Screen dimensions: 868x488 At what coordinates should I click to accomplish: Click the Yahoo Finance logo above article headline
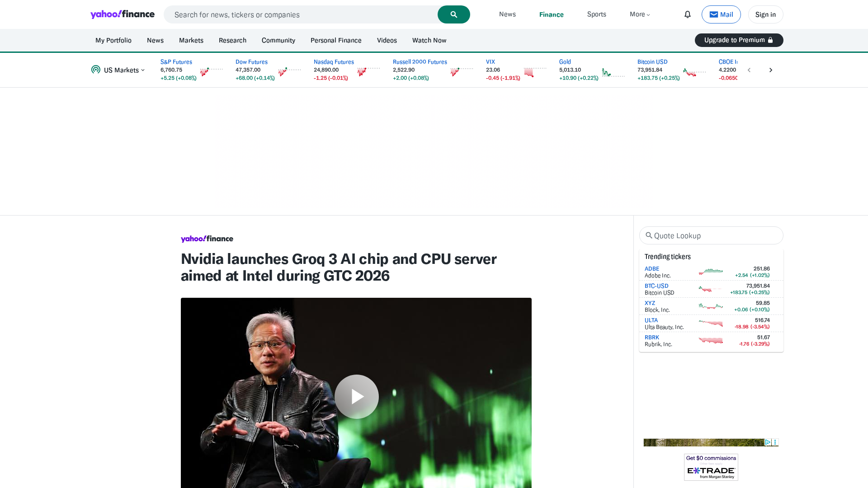[207, 239]
